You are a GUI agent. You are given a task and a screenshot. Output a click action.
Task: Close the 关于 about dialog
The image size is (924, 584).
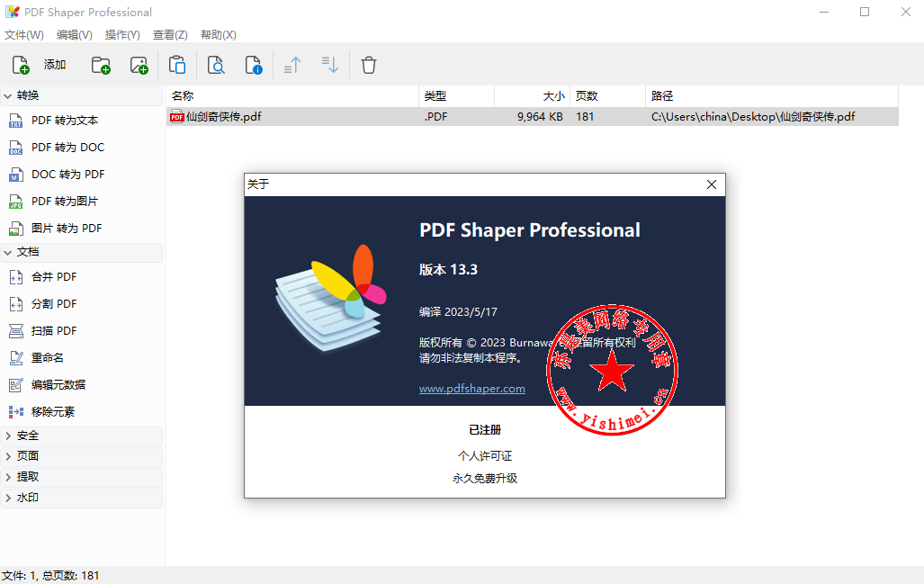712,184
